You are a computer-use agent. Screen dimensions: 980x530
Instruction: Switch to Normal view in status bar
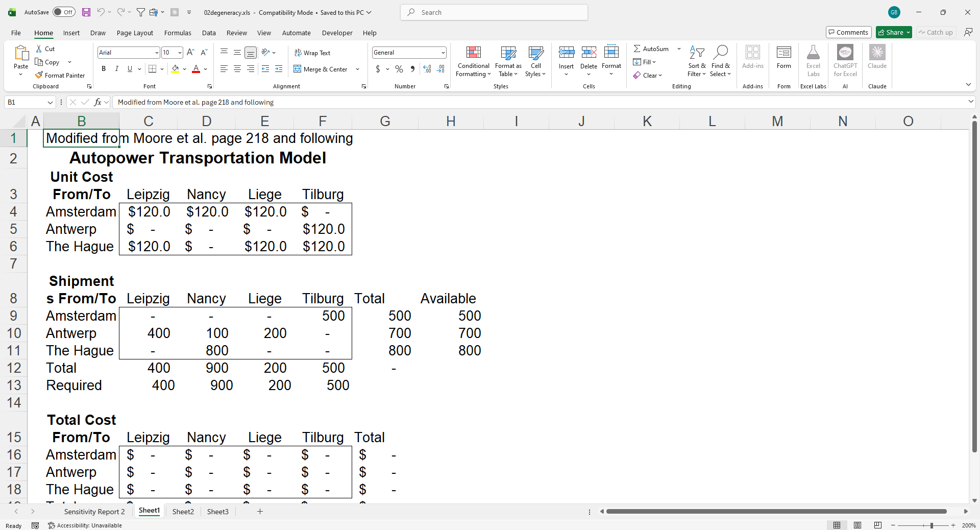click(x=837, y=525)
